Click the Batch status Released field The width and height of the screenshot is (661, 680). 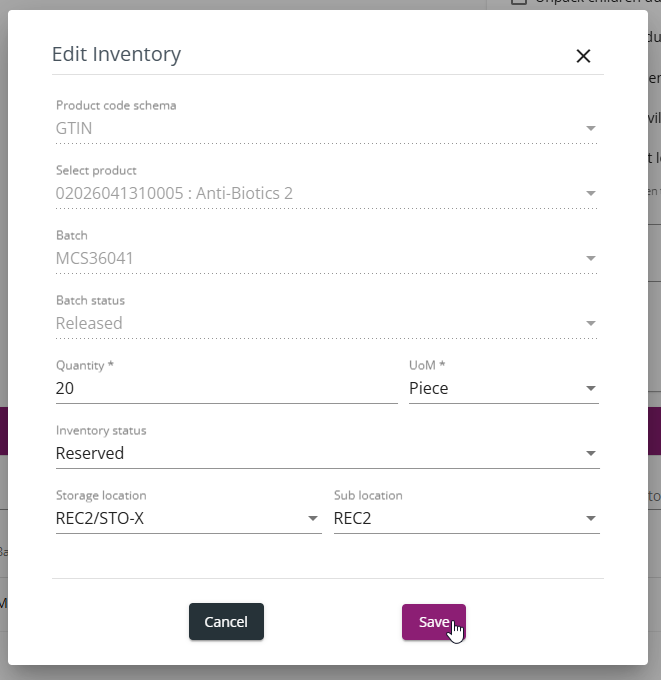pos(327,324)
